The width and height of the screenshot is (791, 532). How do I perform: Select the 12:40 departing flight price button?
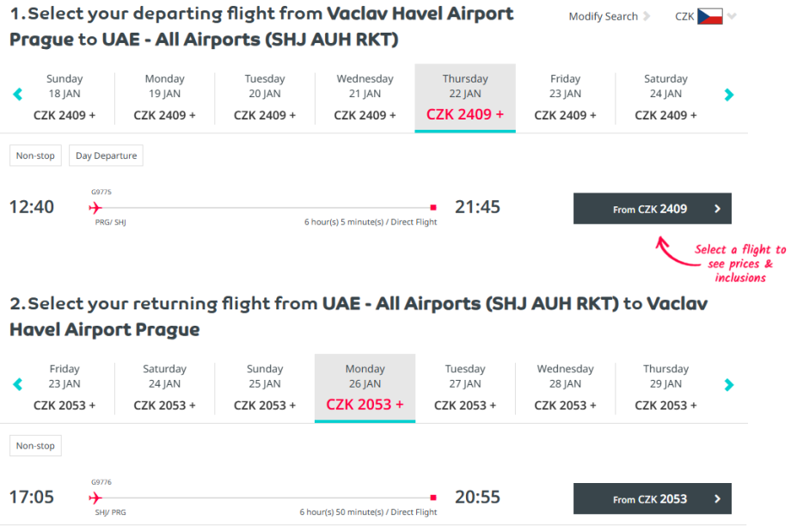(x=652, y=209)
